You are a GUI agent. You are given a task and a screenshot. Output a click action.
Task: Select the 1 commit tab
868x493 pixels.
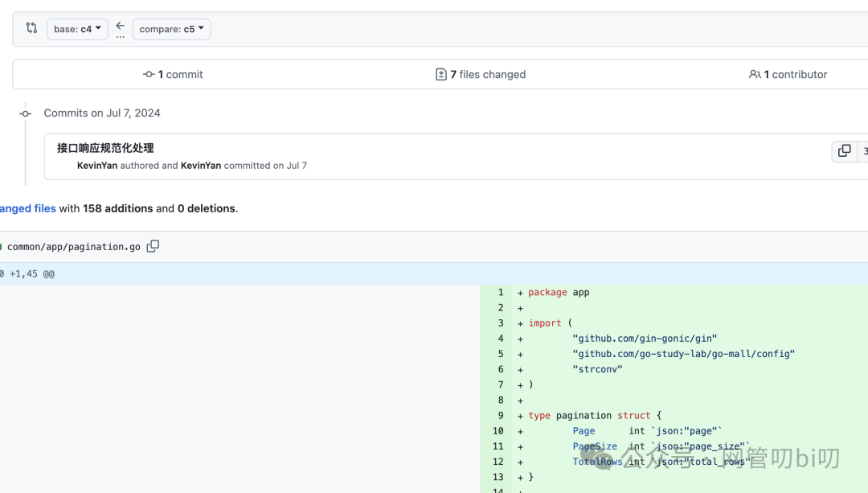173,74
